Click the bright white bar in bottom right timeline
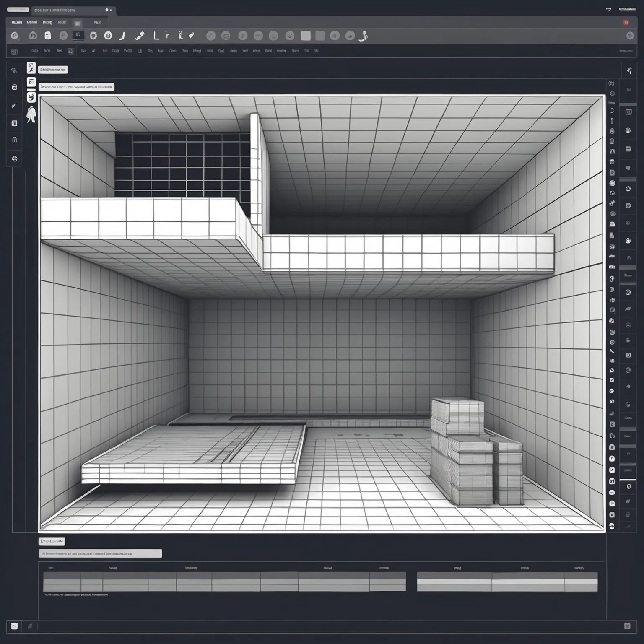This screenshot has height=644, width=644. click(507, 582)
